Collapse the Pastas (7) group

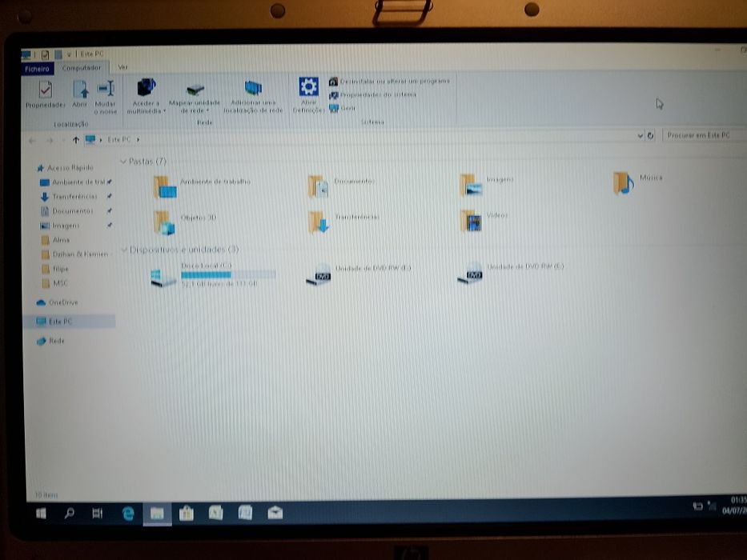[123, 162]
